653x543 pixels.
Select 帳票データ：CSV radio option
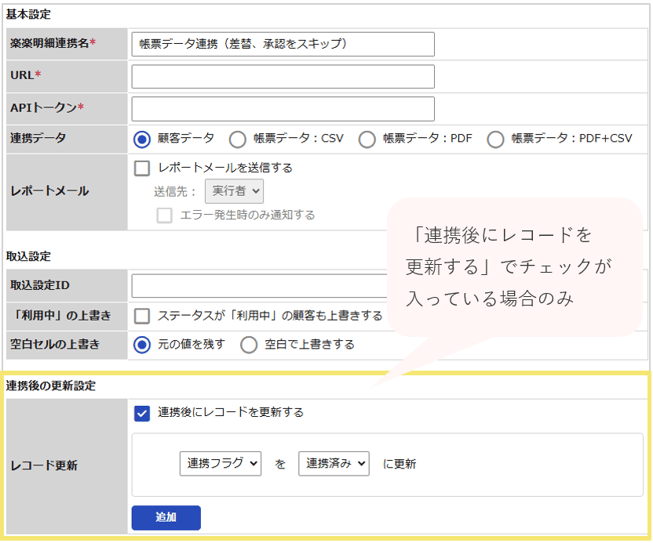click(x=237, y=139)
